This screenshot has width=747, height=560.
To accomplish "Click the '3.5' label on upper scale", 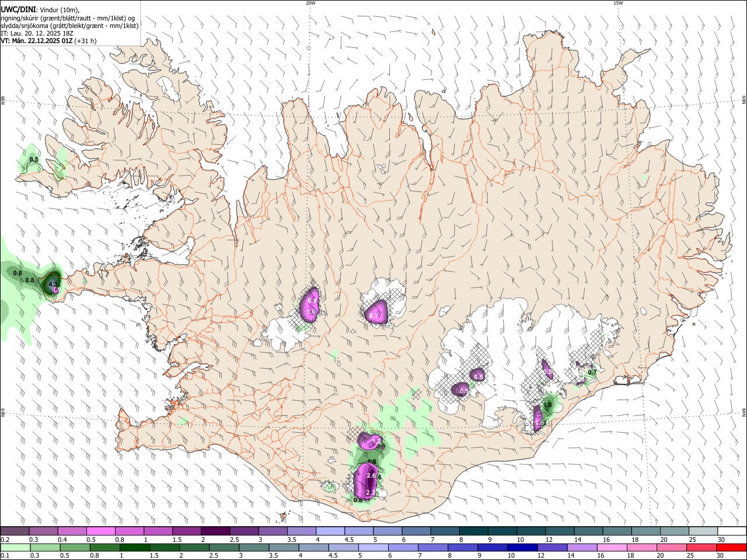I will (x=292, y=540).
